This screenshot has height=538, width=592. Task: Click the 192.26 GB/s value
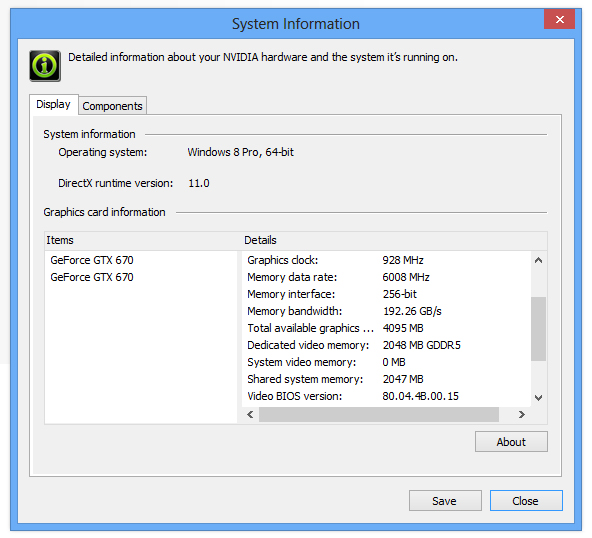(412, 311)
